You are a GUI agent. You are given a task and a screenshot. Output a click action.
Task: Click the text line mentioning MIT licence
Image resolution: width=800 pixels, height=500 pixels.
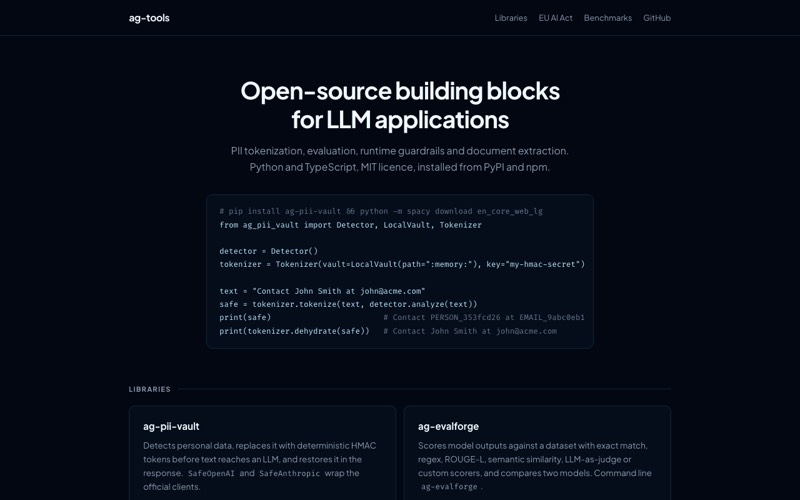coord(399,167)
